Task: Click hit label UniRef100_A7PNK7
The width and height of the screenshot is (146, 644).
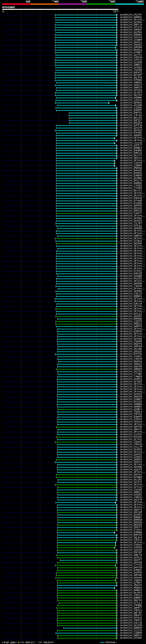Action: 131,53
